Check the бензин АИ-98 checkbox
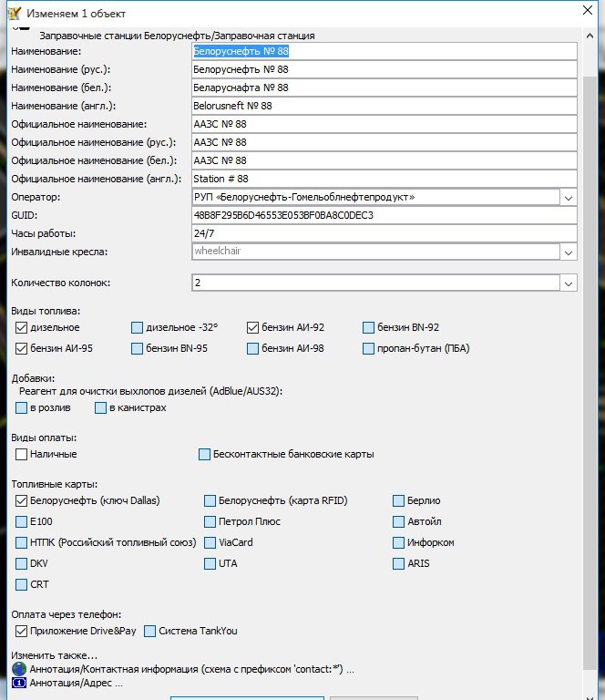The image size is (605, 700). click(x=252, y=348)
